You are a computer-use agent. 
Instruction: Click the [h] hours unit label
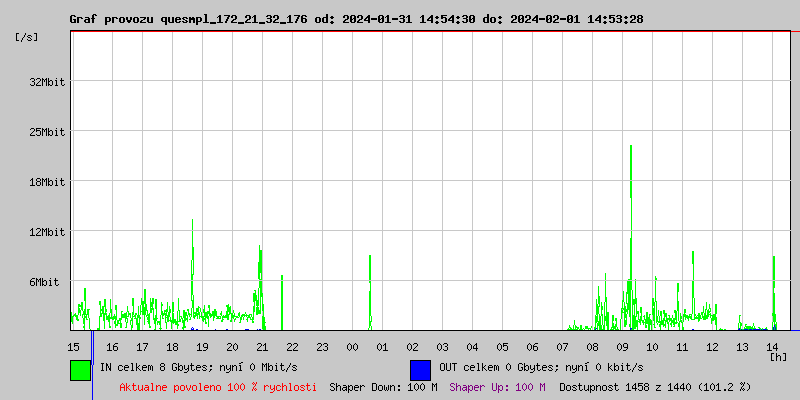point(777,356)
